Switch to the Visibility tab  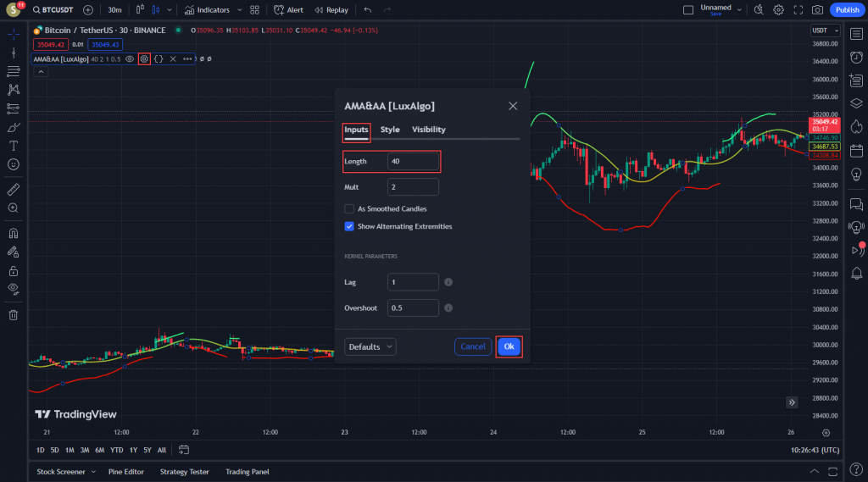[428, 130]
